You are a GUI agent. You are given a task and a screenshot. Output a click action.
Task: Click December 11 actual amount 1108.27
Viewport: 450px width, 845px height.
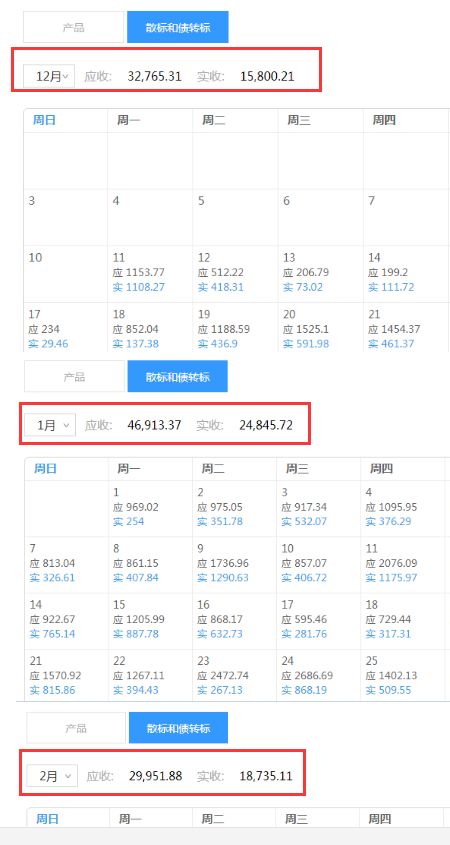[x=139, y=287]
